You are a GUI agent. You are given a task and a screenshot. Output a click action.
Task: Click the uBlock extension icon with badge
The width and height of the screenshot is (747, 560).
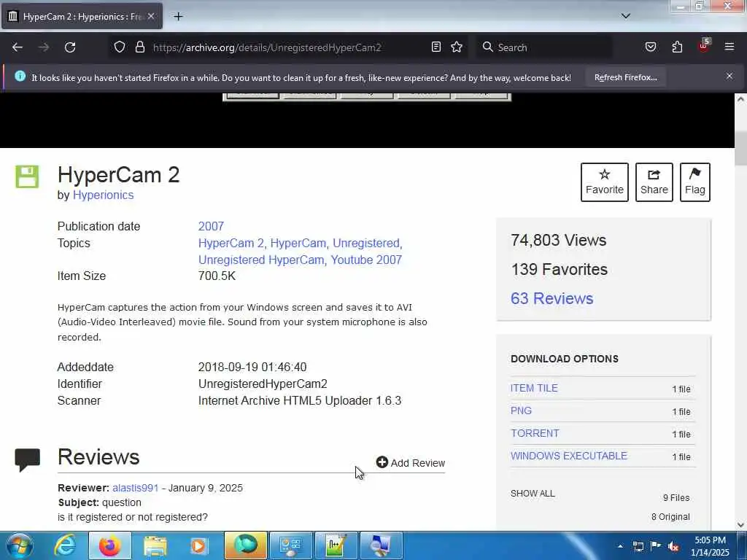point(704,46)
